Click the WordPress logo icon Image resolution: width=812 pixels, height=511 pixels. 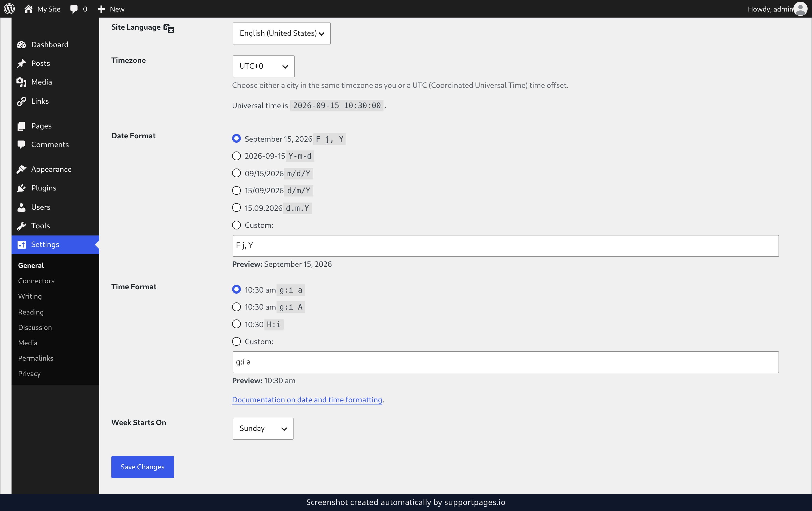9,9
